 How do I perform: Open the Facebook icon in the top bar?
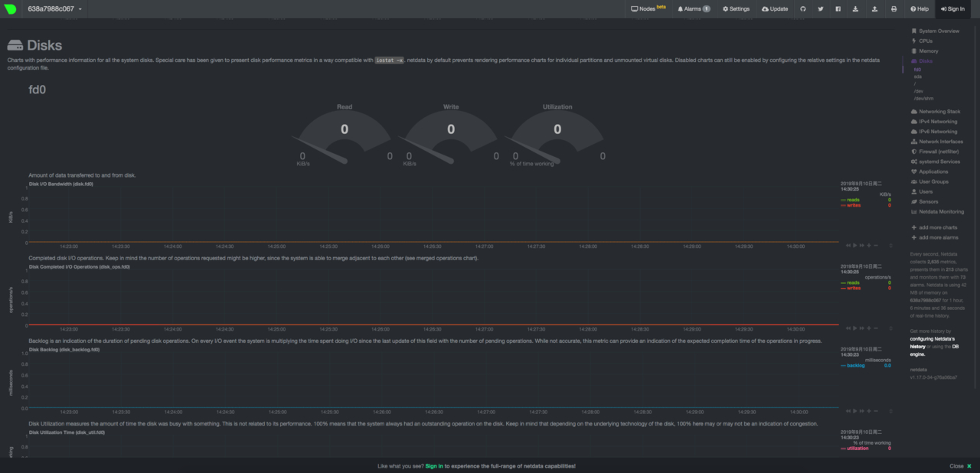tap(838, 9)
